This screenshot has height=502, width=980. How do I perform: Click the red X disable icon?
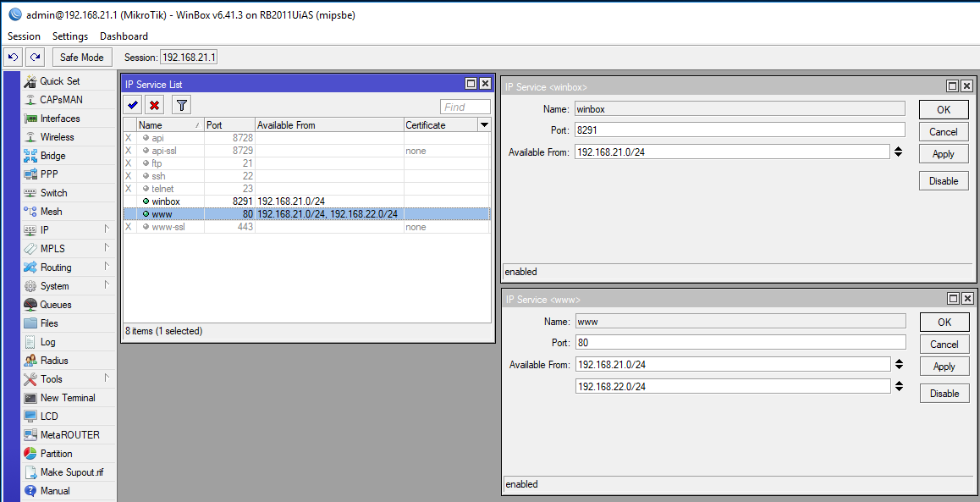coord(154,105)
